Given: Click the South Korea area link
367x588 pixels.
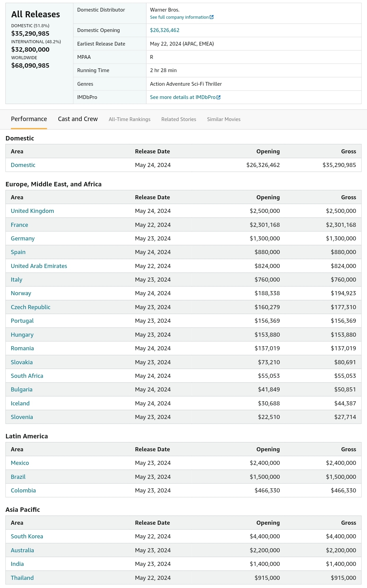Looking at the screenshot, I should tap(27, 536).
